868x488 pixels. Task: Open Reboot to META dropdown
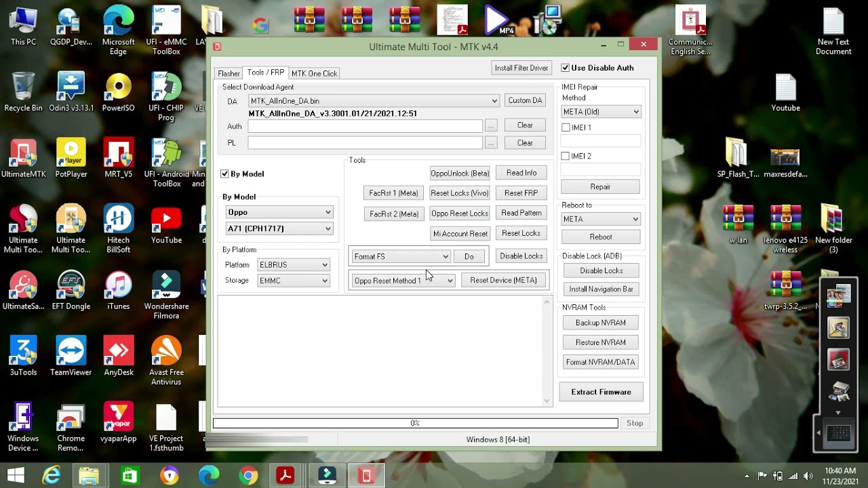[x=601, y=219]
